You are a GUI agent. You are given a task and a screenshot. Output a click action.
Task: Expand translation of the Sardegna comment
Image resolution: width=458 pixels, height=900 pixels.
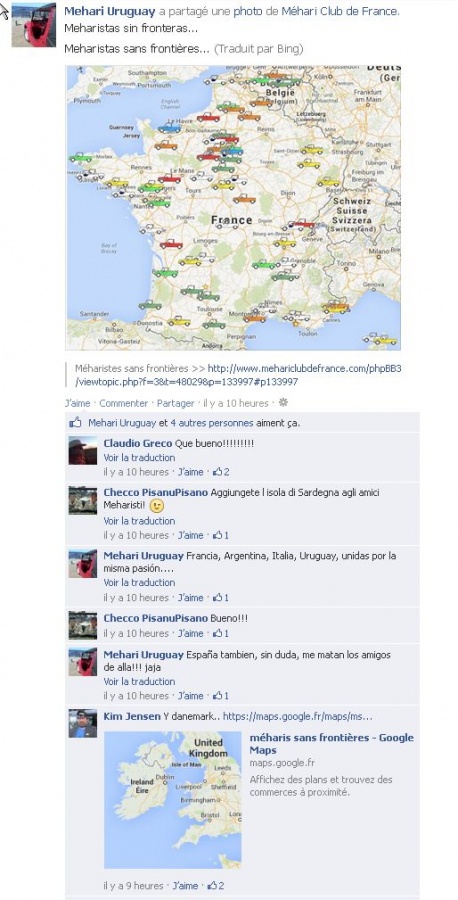[x=139, y=521]
